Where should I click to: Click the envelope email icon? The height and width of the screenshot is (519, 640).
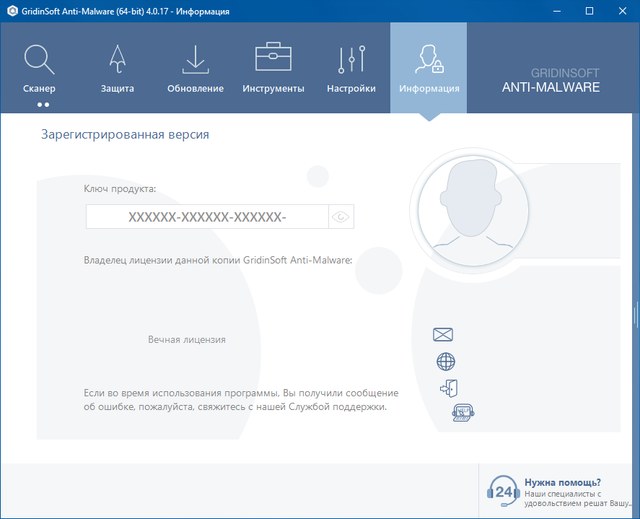click(x=444, y=335)
